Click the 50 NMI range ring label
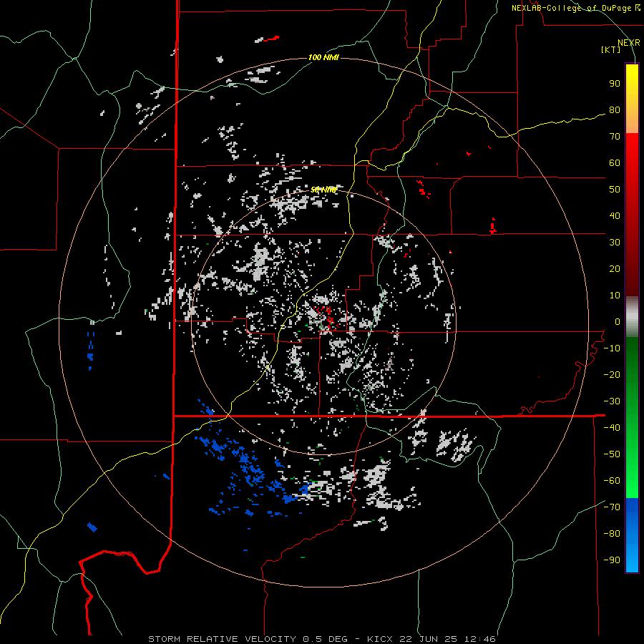This screenshot has height=644, width=644. tap(323, 190)
